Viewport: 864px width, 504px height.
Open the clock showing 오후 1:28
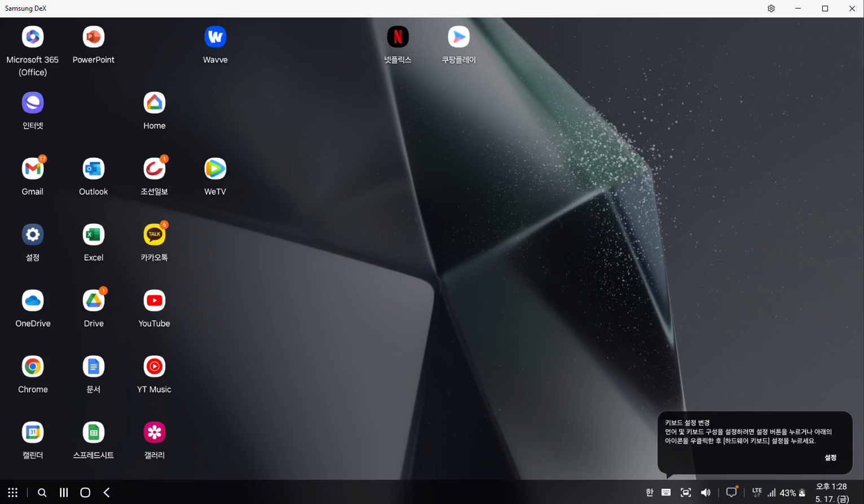pyautogui.click(x=832, y=487)
